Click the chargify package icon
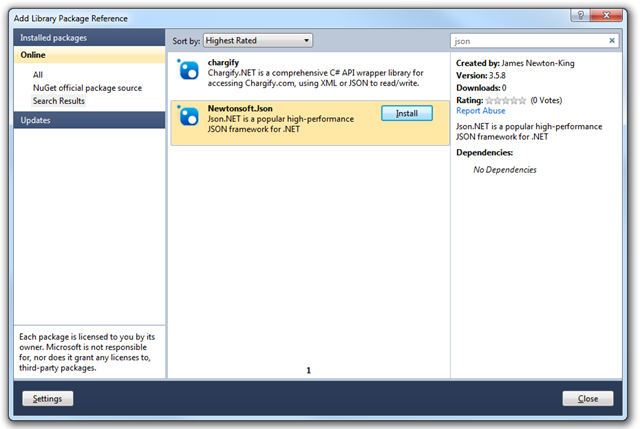The image size is (640, 429). coord(188,70)
